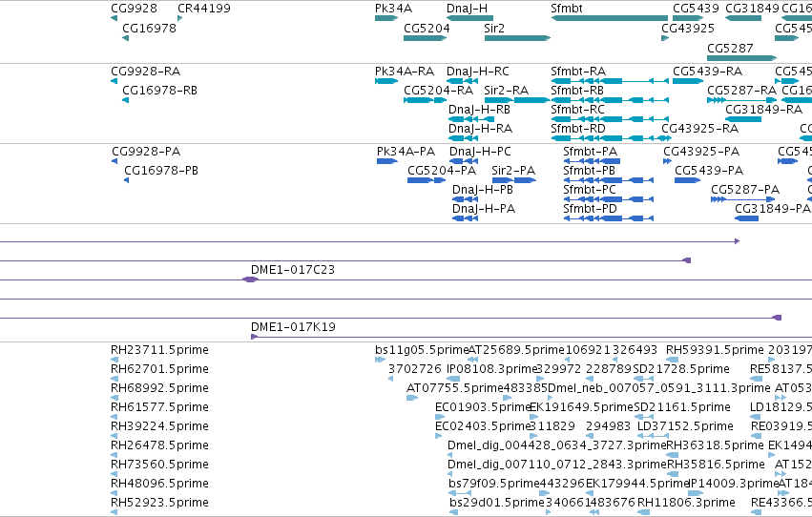The image size is (812, 517).
Task: Select the DnaJ-H-RA transcript label
Action: point(480,129)
